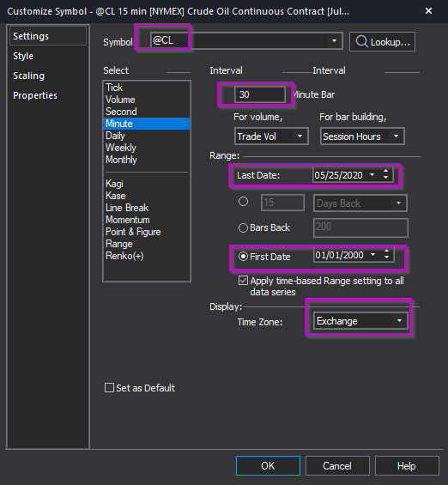Select the Days Back radio button
The image size is (448, 485).
tap(244, 202)
